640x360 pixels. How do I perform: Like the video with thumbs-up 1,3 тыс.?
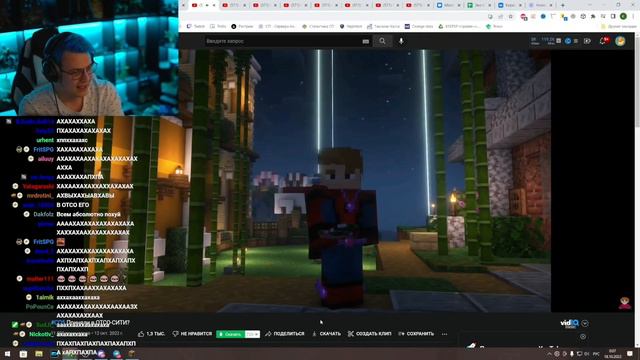click(151, 334)
